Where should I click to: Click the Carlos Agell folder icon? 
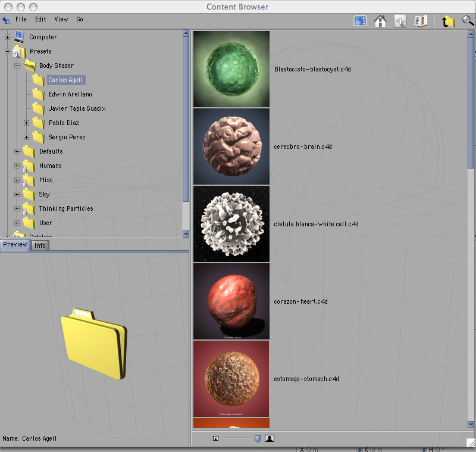[x=39, y=80]
